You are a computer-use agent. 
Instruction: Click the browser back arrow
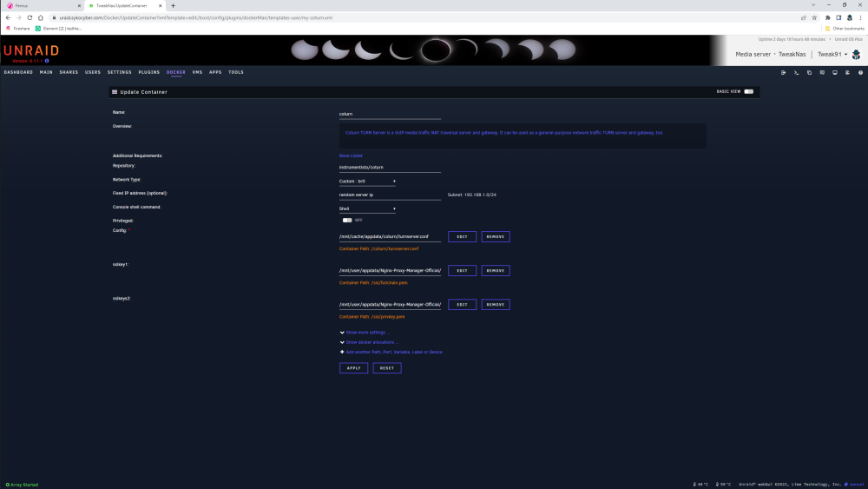(x=8, y=17)
